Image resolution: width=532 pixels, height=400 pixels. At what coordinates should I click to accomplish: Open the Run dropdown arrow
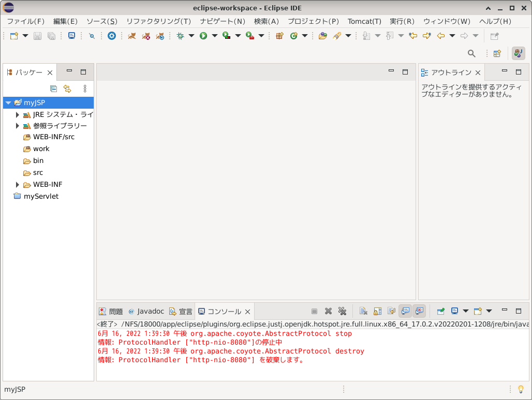(214, 36)
